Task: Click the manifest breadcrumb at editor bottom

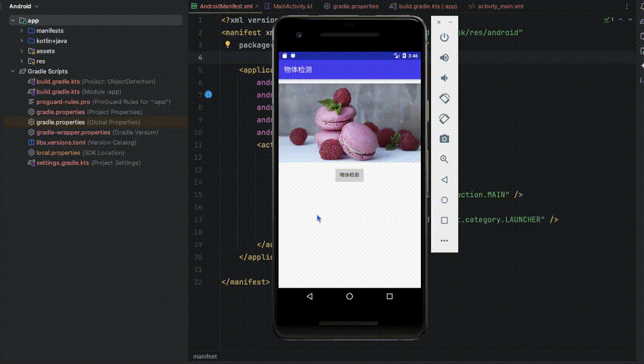Action: pos(205,357)
